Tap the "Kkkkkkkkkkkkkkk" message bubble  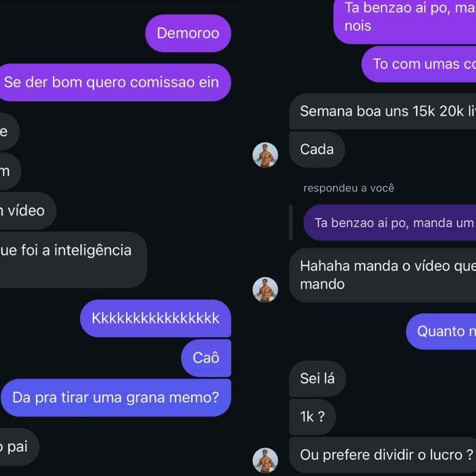click(x=155, y=318)
